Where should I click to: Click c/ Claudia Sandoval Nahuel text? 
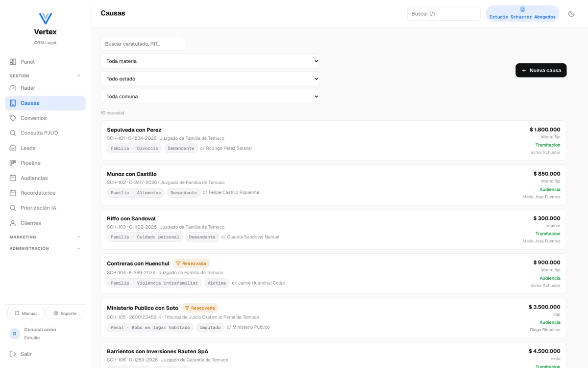[x=250, y=237]
